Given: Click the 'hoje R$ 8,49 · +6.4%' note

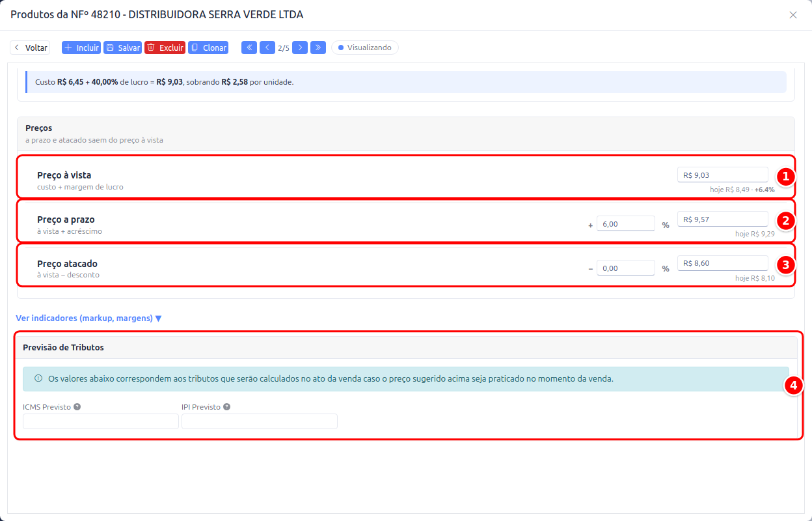Looking at the screenshot, I should [742, 190].
